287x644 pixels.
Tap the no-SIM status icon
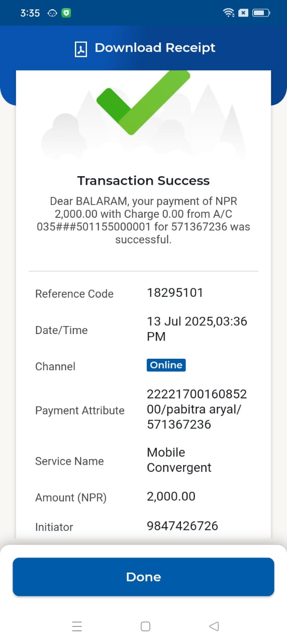click(243, 13)
